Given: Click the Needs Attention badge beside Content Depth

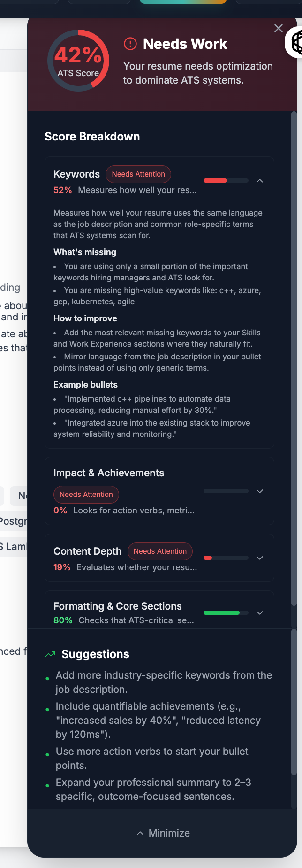Looking at the screenshot, I should pos(160,551).
